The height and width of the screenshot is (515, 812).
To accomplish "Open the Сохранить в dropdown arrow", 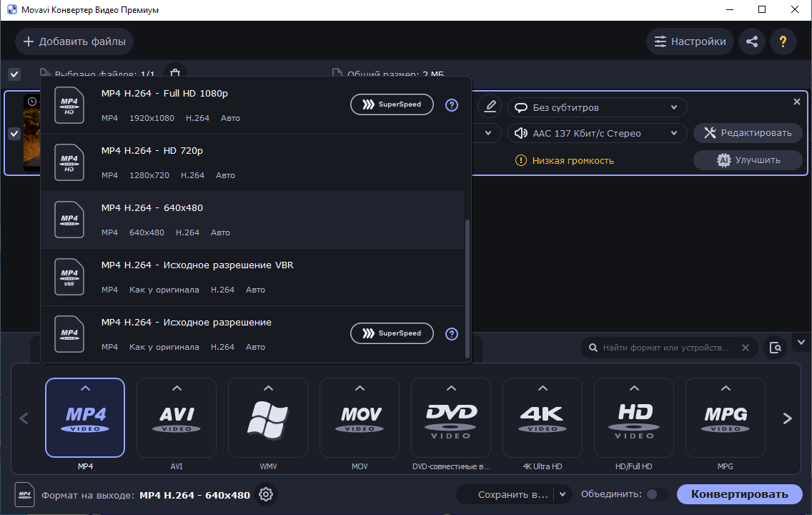I will point(563,494).
